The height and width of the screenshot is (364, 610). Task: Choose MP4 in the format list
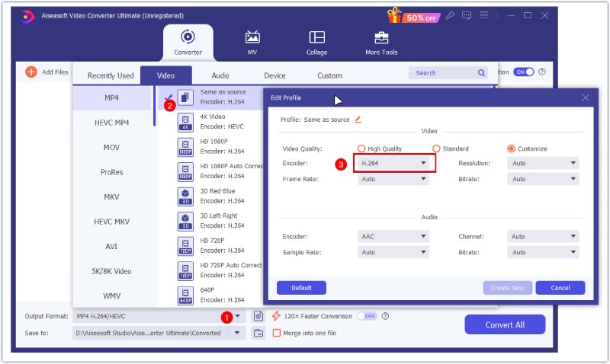point(111,98)
